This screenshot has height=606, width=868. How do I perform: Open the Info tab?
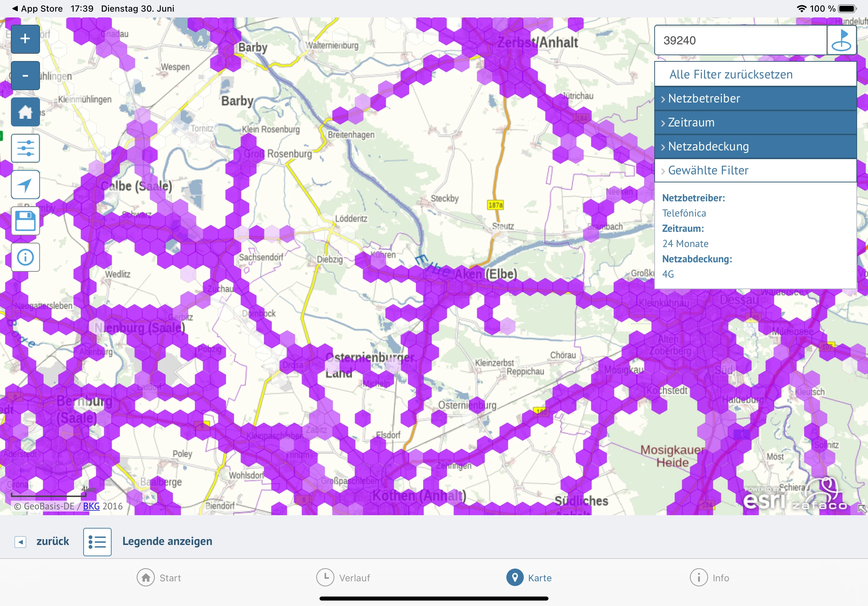point(709,578)
